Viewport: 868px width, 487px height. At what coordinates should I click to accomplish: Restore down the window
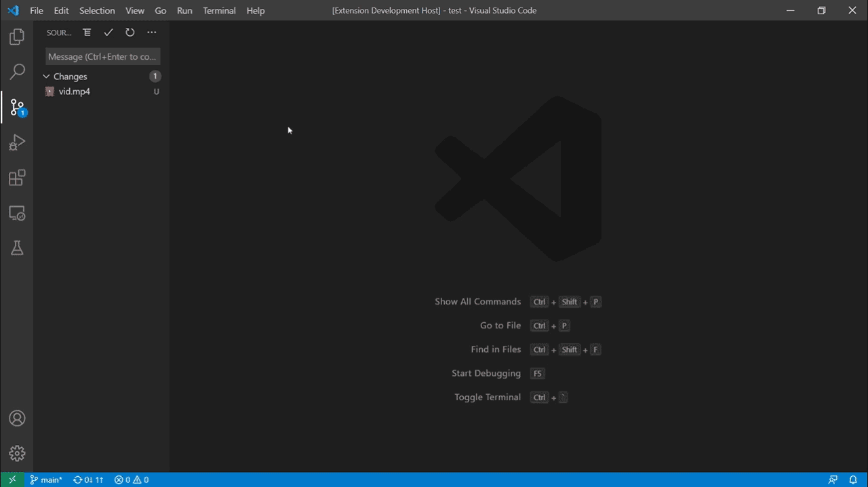pos(821,11)
